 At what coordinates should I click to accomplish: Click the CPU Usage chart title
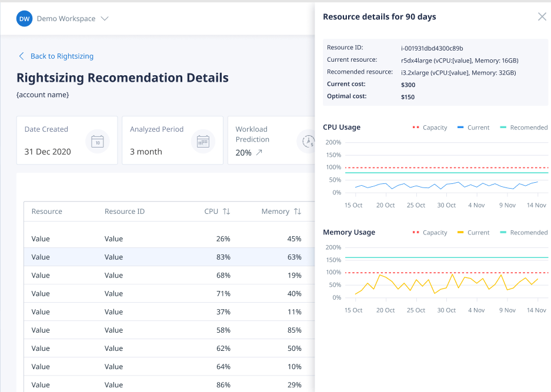pyautogui.click(x=342, y=127)
